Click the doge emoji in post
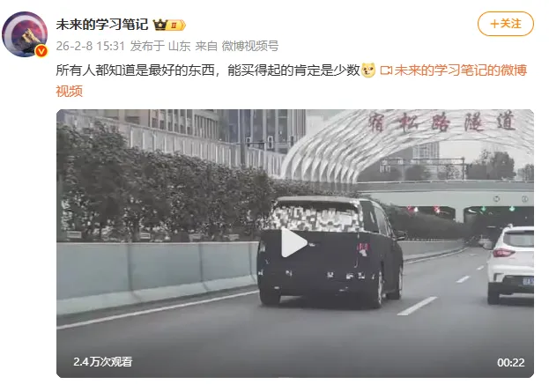 368,70
